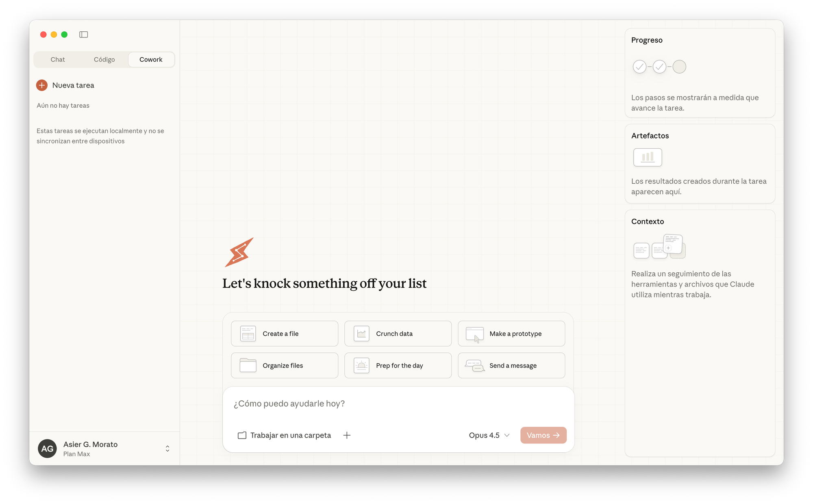
Task: Click the chart icon on Crunch data
Action: click(x=361, y=334)
